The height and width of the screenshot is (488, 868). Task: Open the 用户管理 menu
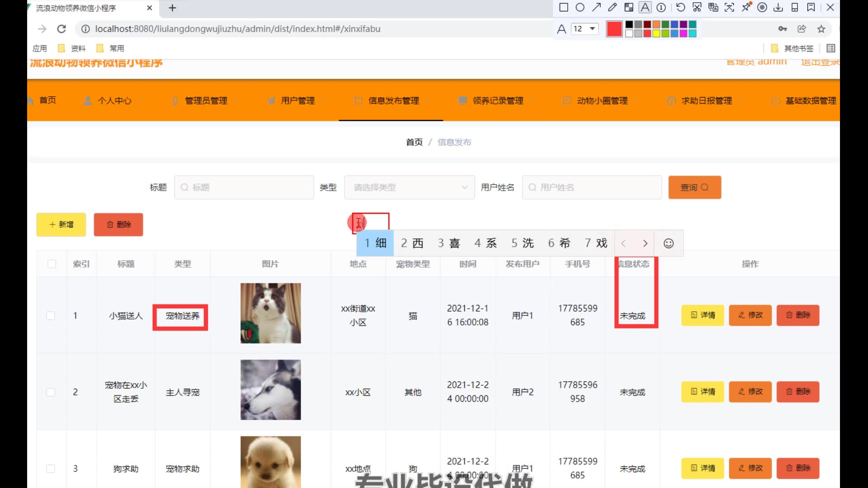click(x=297, y=101)
